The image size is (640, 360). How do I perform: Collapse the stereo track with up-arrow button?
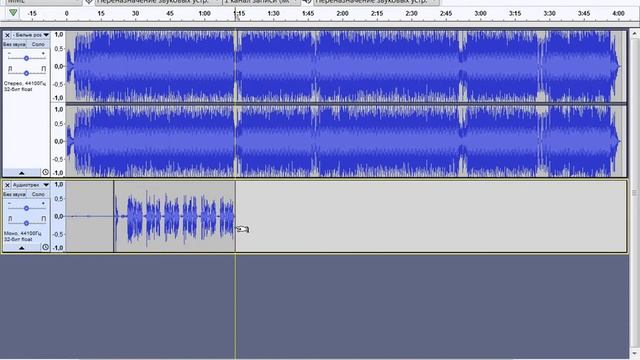tap(22, 173)
